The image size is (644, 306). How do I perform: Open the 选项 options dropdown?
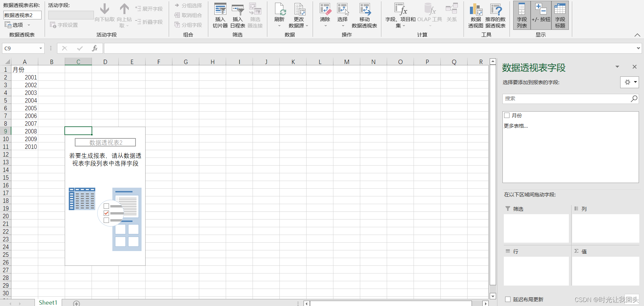(x=17, y=25)
